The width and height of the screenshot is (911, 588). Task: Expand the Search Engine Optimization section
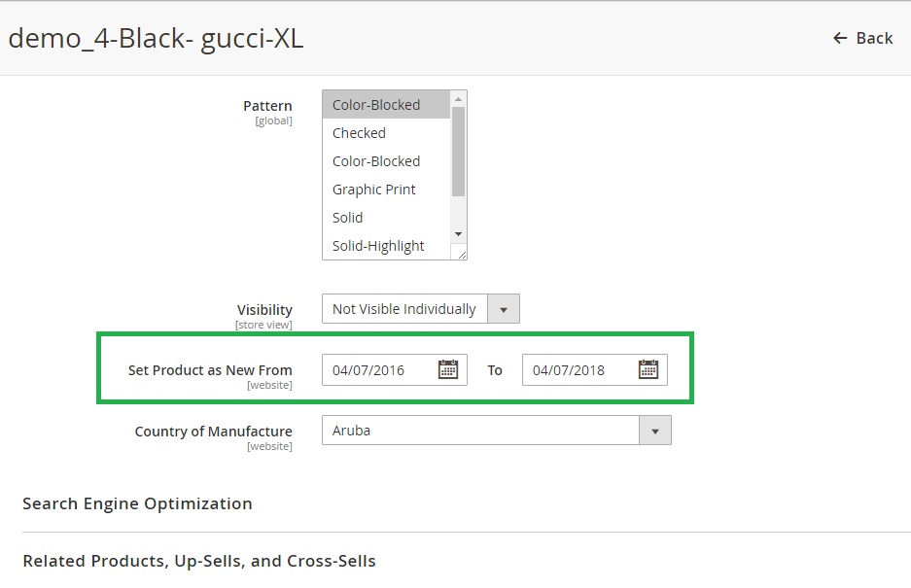(137, 503)
